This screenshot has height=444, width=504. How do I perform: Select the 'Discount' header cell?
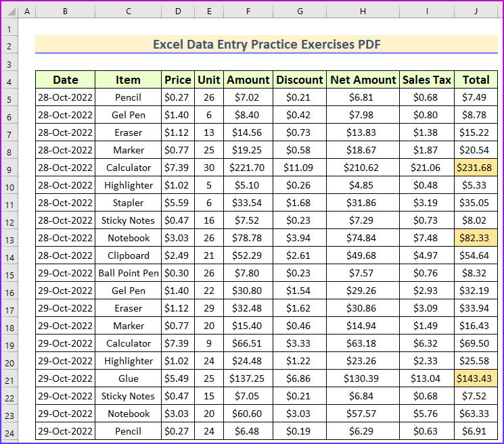300,80
